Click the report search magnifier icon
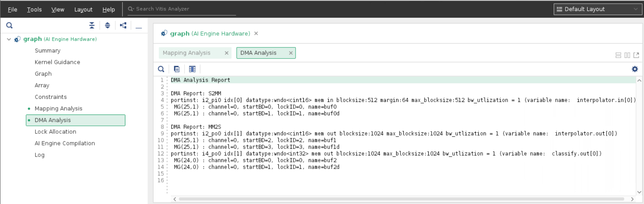Screen dimensions: 644x204 pos(161,69)
